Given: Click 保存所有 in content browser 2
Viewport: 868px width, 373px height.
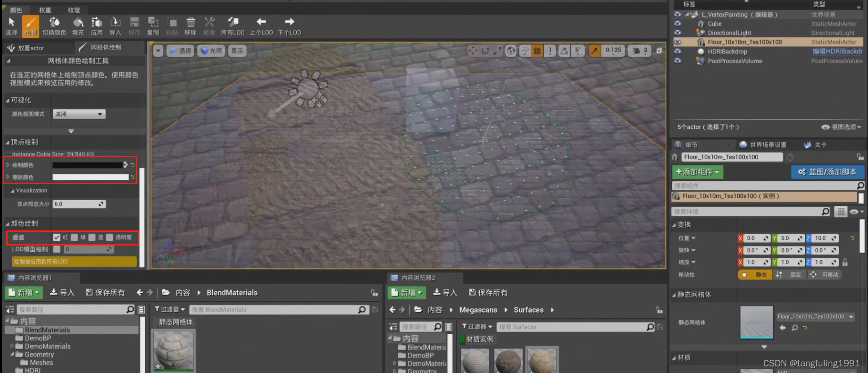Looking at the screenshot, I should pyautogui.click(x=488, y=293).
